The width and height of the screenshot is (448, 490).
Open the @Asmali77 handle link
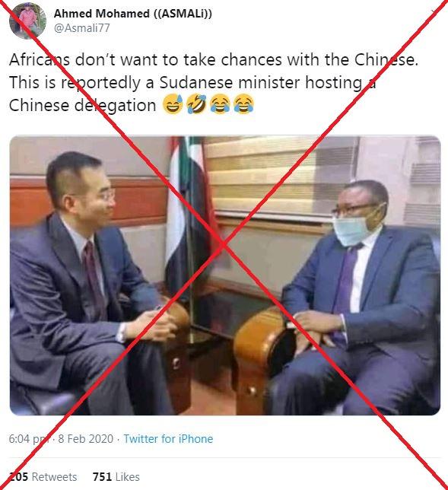[82, 28]
